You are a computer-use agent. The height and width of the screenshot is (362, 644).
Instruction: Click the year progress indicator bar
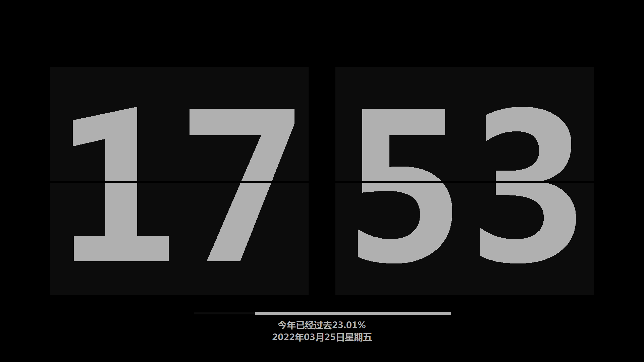pos(322,312)
